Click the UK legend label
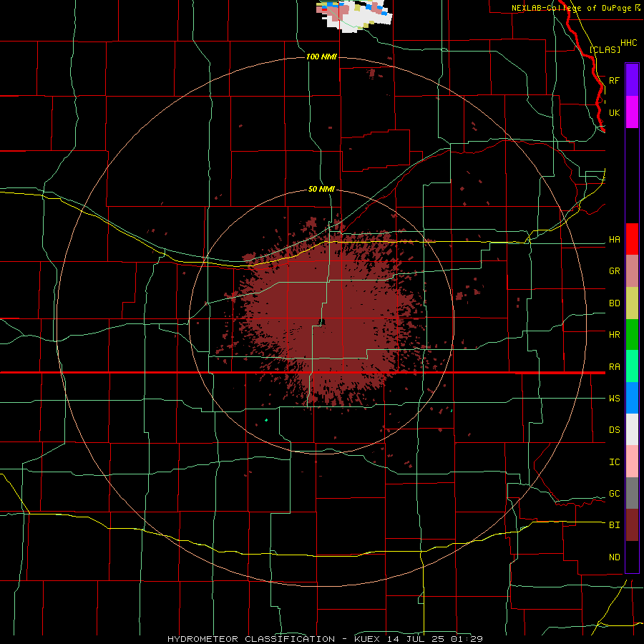Image resolution: width=644 pixels, height=644 pixels. coord(614,112)
